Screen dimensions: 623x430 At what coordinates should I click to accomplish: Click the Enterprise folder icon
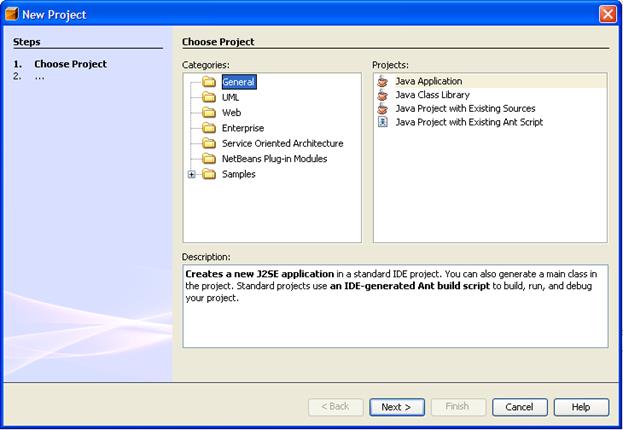(x=209, y=128)
